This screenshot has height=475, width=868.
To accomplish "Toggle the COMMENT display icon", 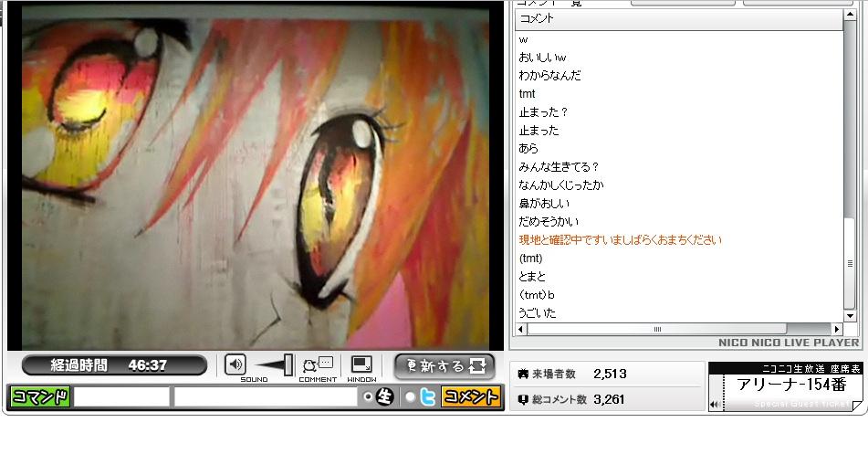I will tap(318, 364).
